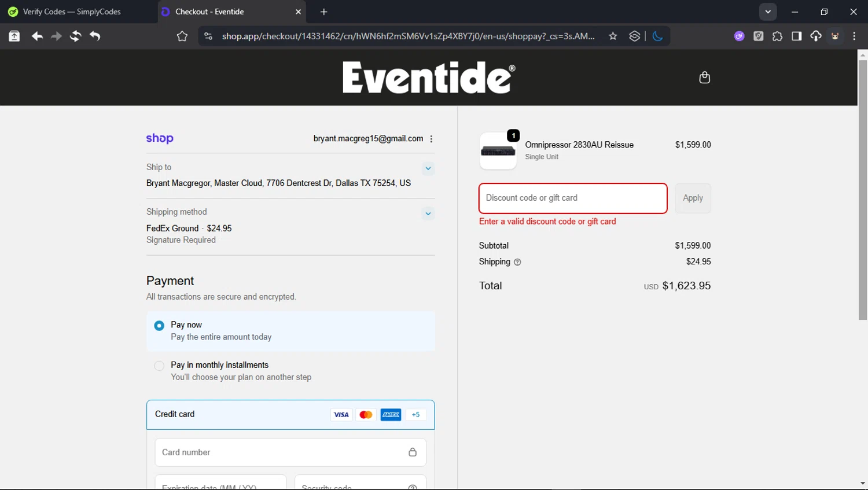Viewport: 868px width, 490px height.
Task: Click the scrollbar down arrow
Action: point(862,484)
